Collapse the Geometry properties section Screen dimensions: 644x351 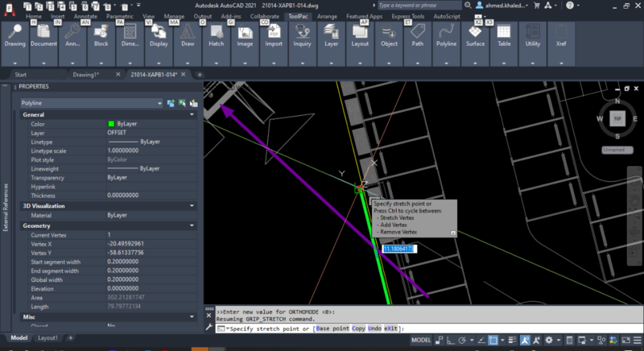[192, 226]
